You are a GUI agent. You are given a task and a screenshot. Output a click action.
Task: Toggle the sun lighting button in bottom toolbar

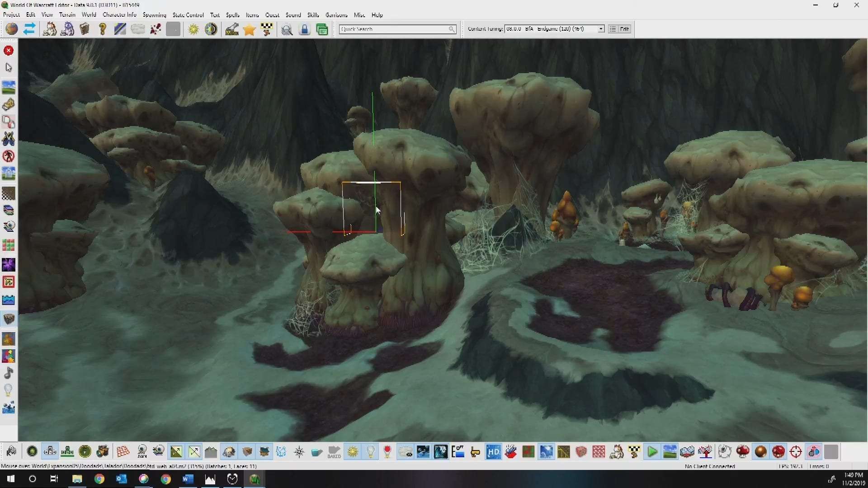tap(353, 452)
